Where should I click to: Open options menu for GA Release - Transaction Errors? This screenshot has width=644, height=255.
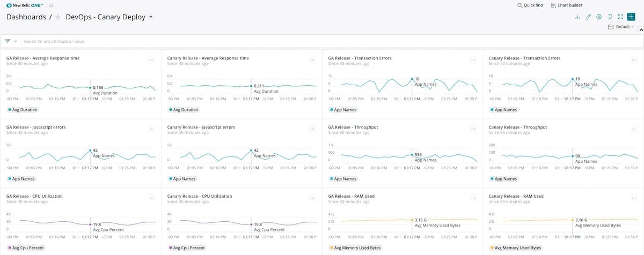click(x=473, y=60)
